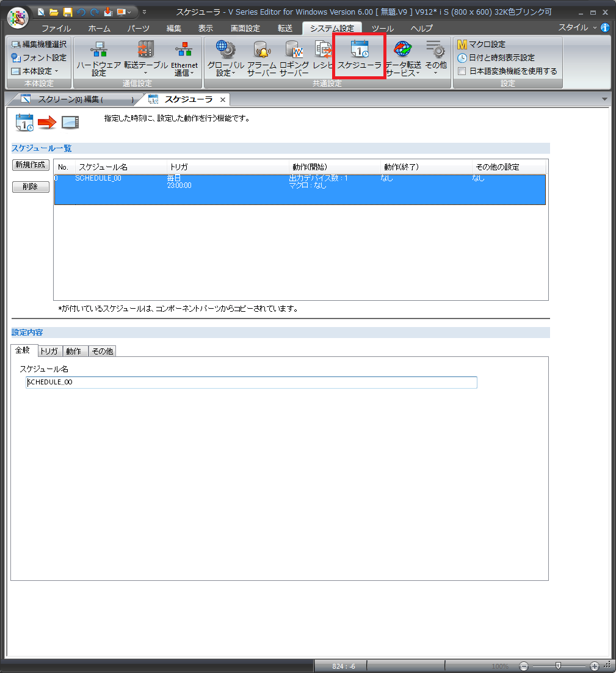Viewport: 616px width, 673px height.
Task: Click the zoom in plus button
Action: [595, 666]
